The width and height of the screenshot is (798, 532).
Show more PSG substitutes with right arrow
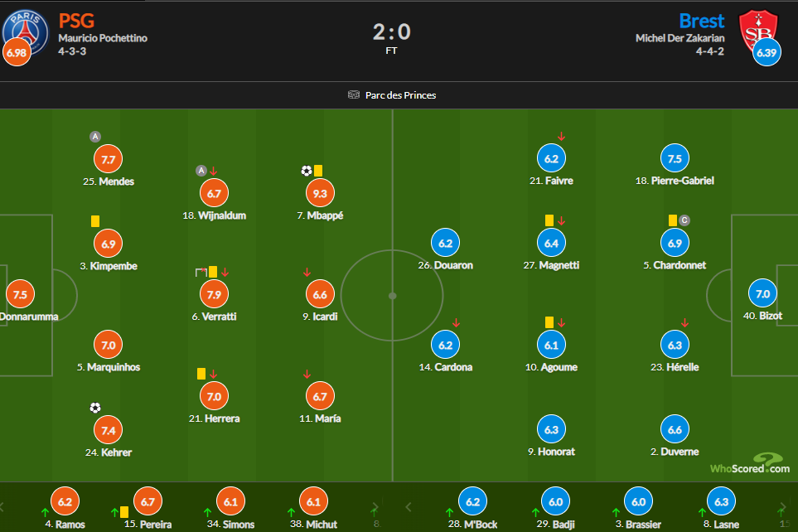(375, 507)
